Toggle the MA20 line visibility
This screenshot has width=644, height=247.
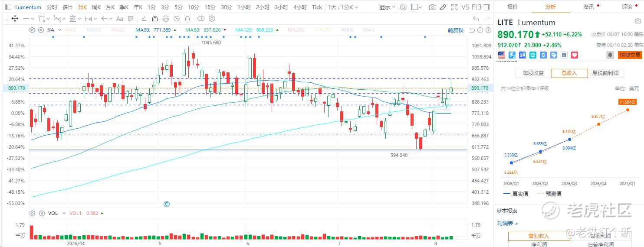coord(118,30)
